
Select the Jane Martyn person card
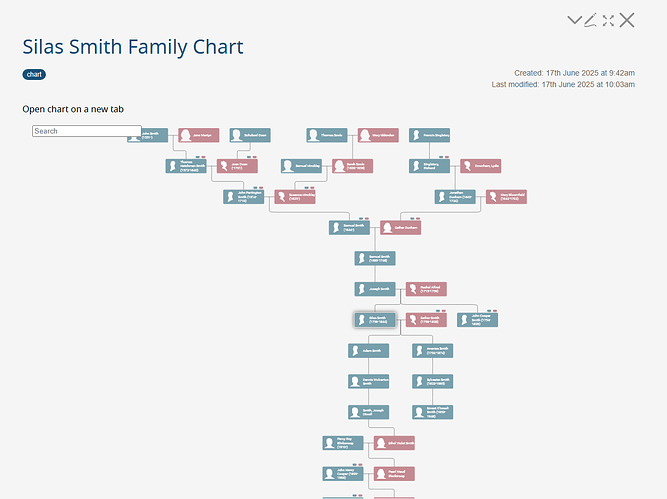pyautogui.click(x=199, y=135)
